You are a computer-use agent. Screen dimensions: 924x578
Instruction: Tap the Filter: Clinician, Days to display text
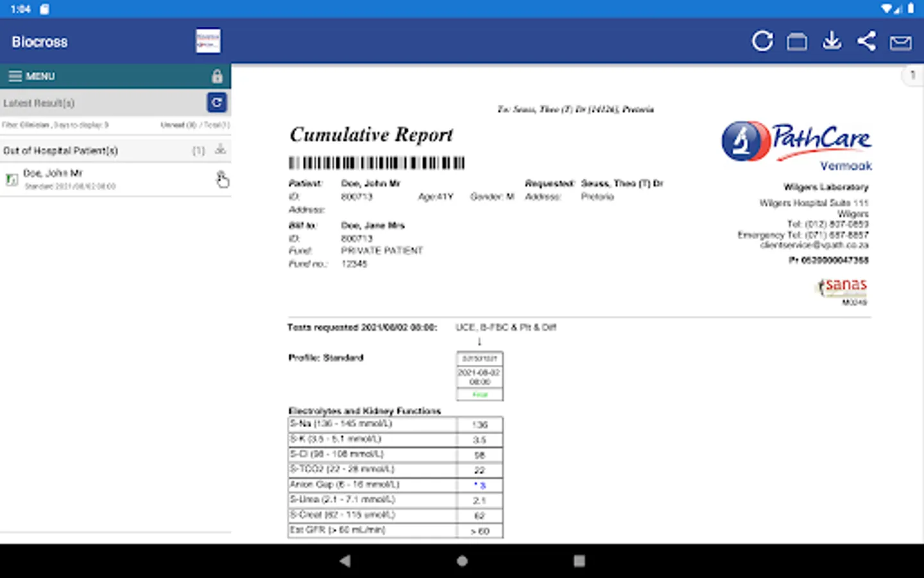[x=55, y=125]
